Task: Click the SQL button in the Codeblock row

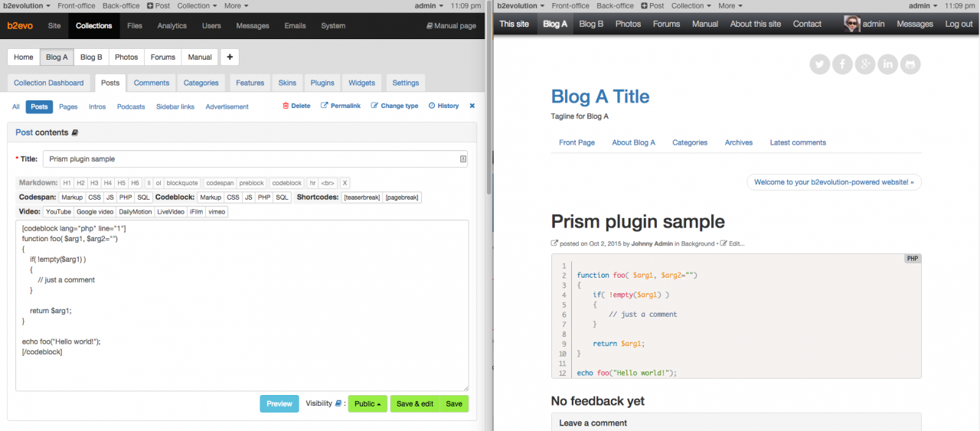Action: [283, 198]
